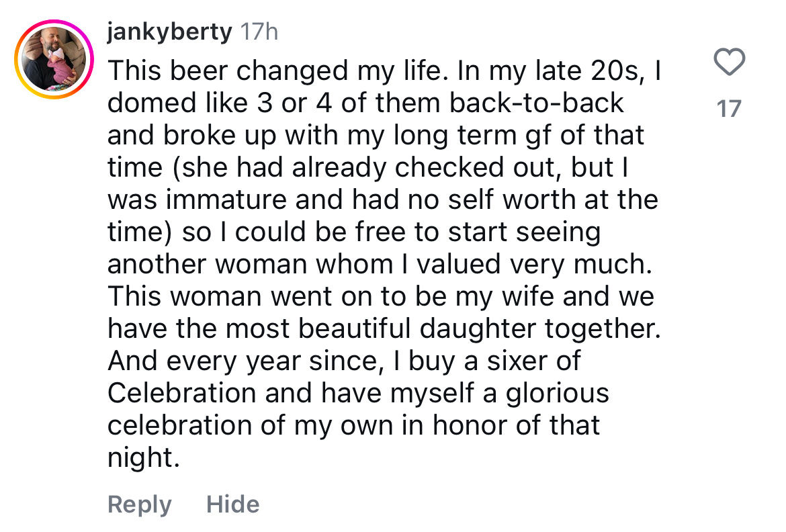Open jankyberty's profile picture story
This screenshot has height=532, width=786.
[54, 59]
